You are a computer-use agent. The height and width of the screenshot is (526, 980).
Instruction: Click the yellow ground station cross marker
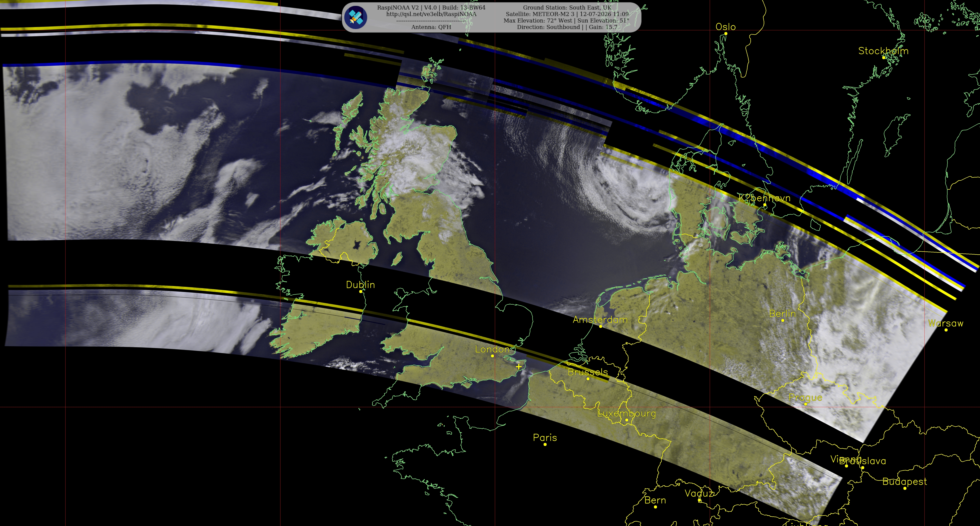[x=519, y=367]
